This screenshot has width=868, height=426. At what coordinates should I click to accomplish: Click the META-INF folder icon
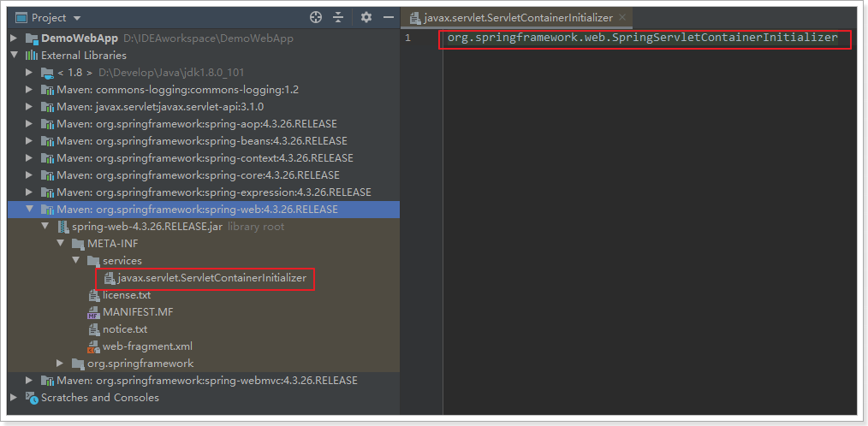point(78,244)
